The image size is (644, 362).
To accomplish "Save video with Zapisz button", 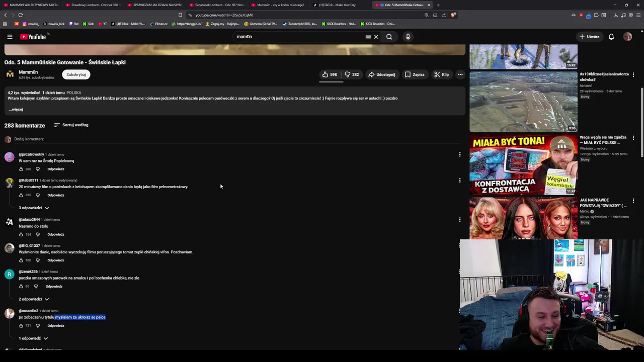I will pos(415,74).
